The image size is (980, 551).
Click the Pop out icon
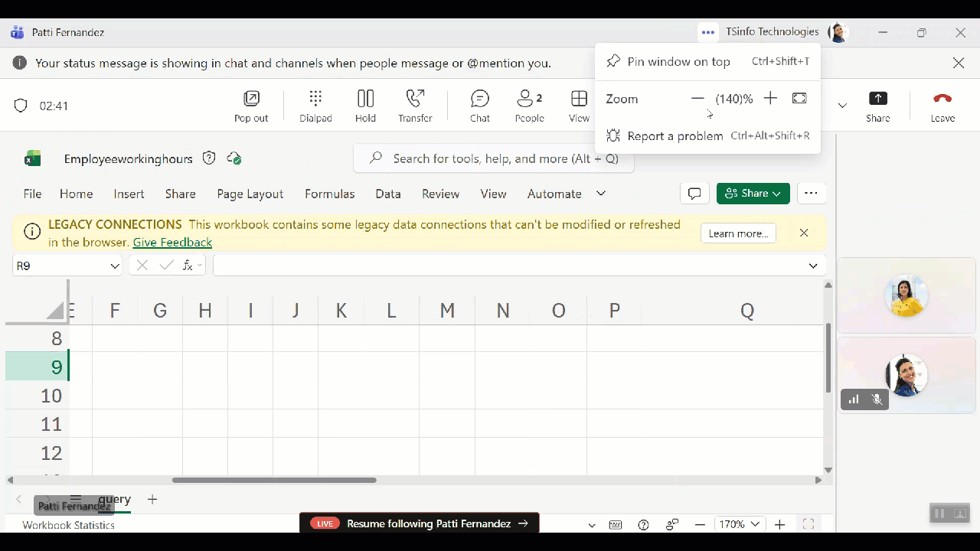tap(251, 106)
